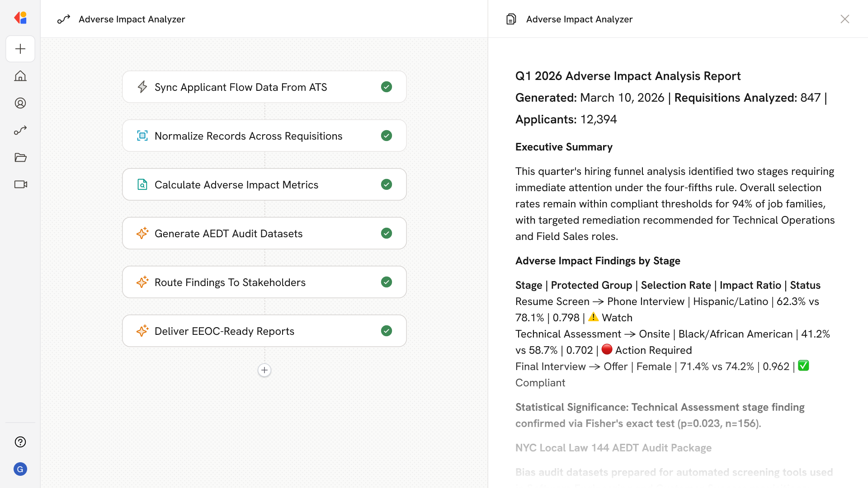Open the Normalize Records Across Requisitions step
The height and width of the screenshot is (488, 868).
click(x=248, y=136)
